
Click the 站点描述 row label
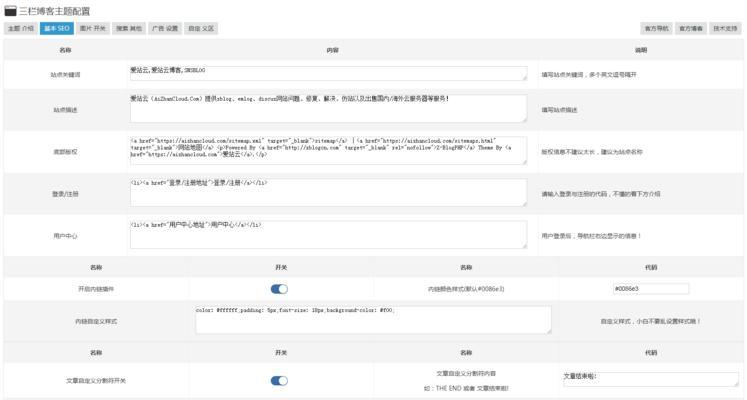point(65,110)
